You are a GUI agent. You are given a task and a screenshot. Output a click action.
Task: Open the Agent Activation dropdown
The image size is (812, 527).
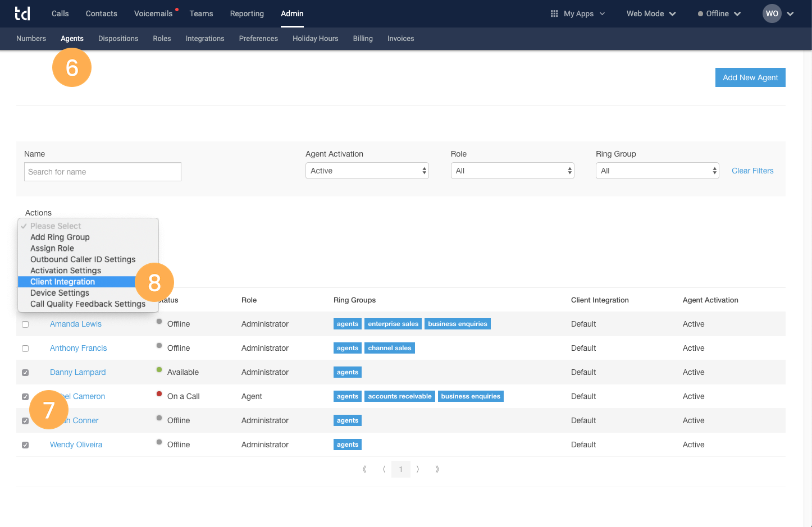pos(367,171)
